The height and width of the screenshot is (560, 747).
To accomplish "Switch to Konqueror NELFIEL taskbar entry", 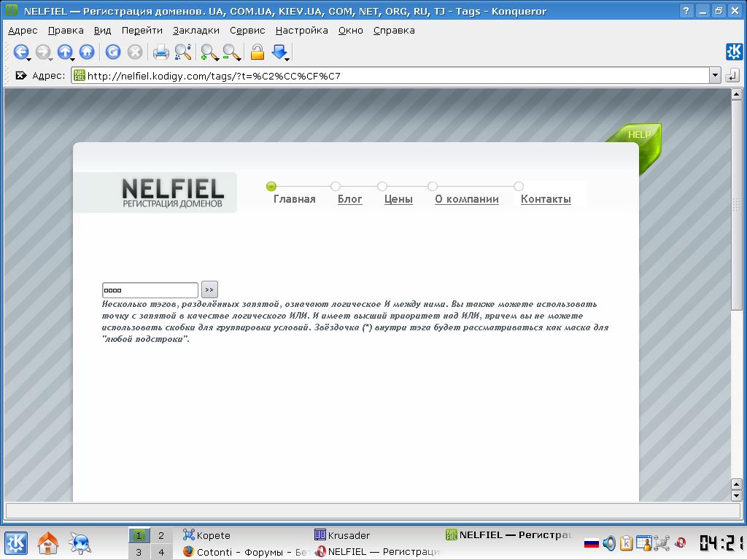I will (508, 535).
